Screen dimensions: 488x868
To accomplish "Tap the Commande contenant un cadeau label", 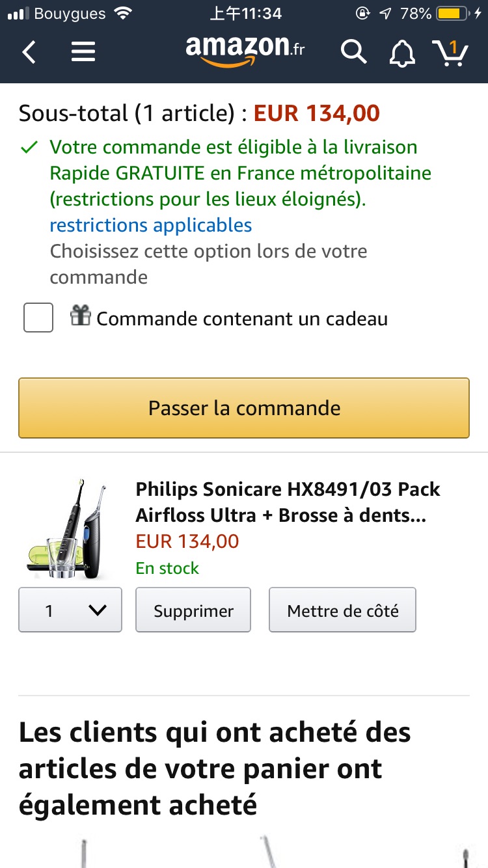I will [x=242, y=319].
